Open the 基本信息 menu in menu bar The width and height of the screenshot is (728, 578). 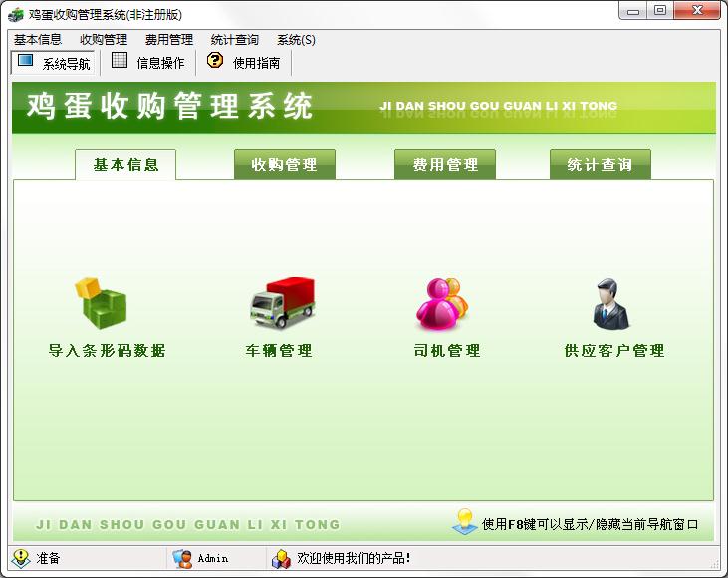[x=38, y=40]
